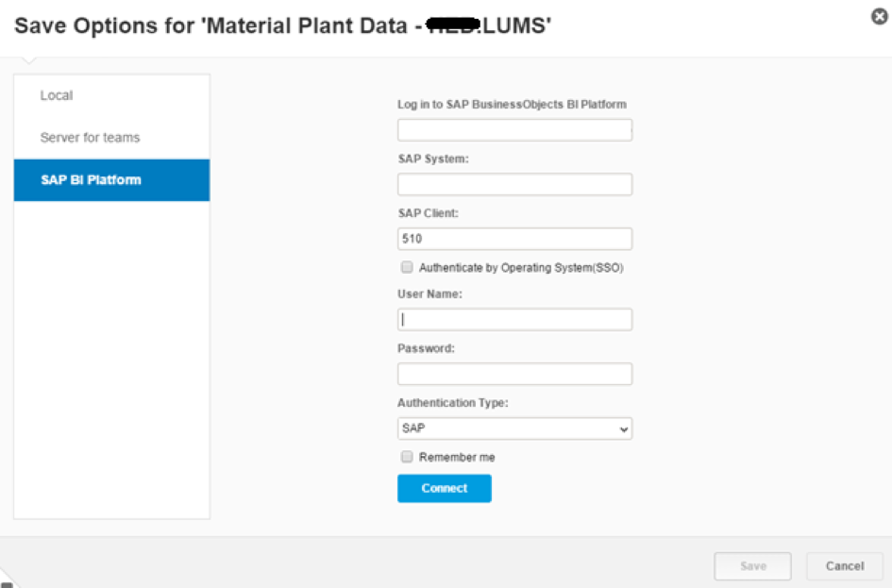Screen dimensions: 892x588
Task: Click the 'SAP System:' label text
Action: point(433,159)
